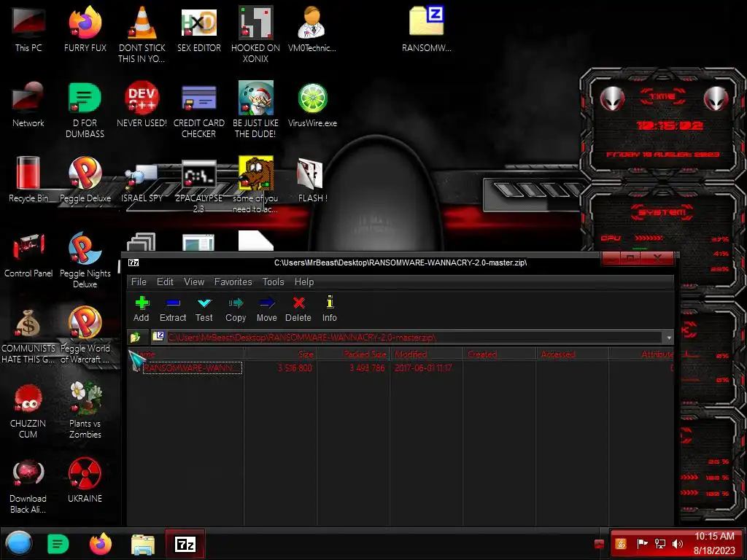This screenshot has width=747, height=560.
Task: Click the Action Center flag tray icon
Action: tap(642, 544)
